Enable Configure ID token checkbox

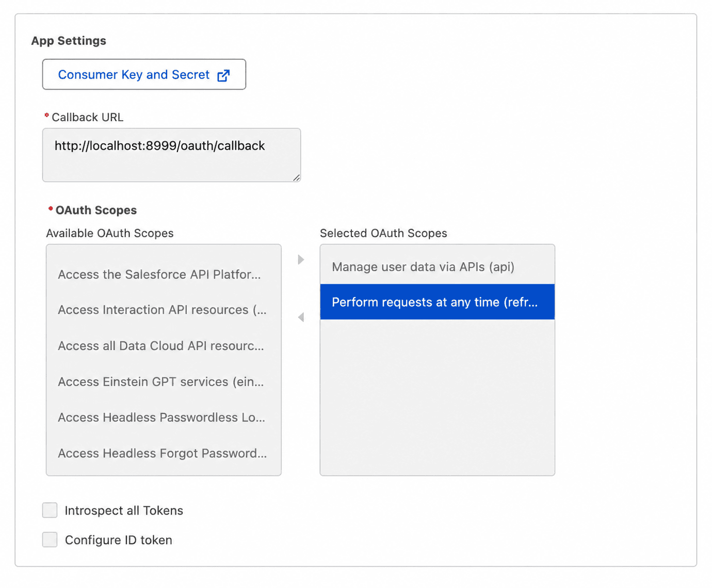50,540
